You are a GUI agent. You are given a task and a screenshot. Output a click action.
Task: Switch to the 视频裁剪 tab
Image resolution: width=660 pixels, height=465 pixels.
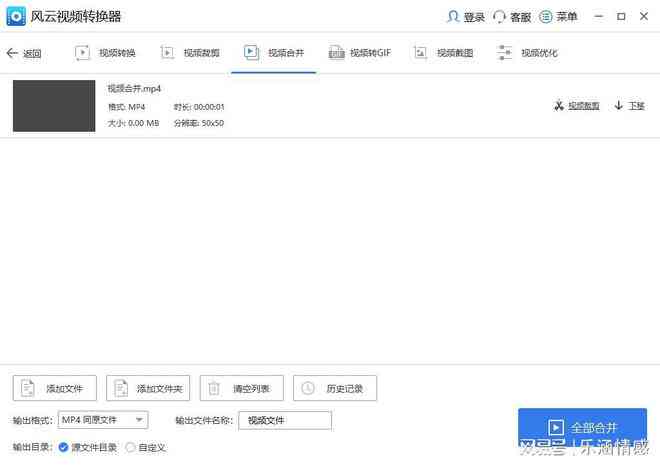tap(190, 53)
